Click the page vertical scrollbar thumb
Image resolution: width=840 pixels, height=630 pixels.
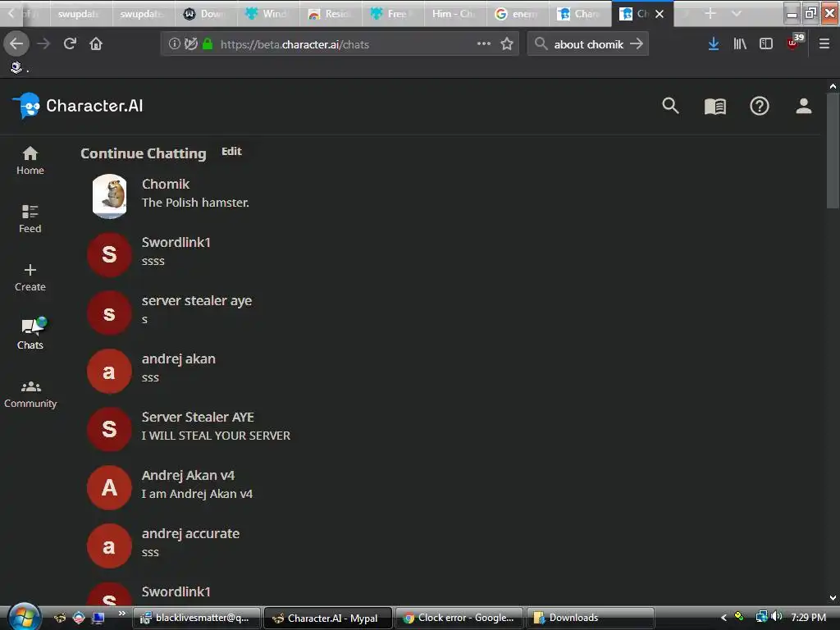(x=833, y=150)
